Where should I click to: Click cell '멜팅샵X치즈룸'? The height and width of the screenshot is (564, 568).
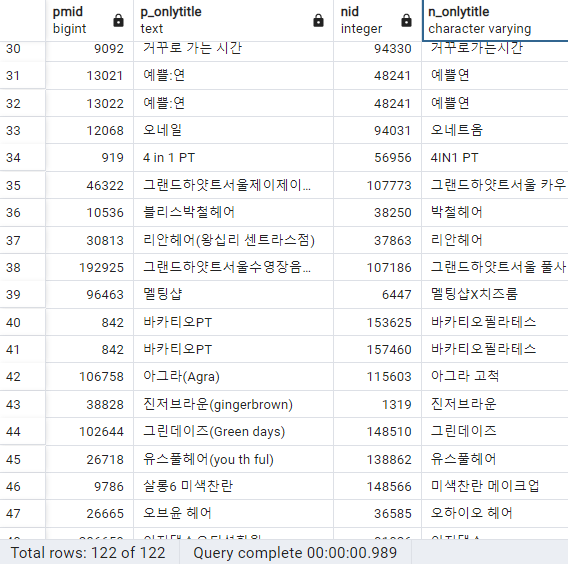[x=495, y=294]
